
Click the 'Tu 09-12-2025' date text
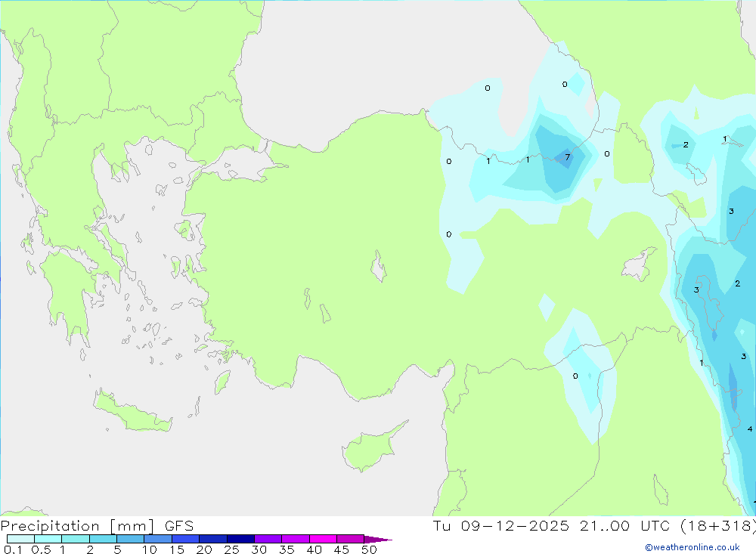(501, 526)
